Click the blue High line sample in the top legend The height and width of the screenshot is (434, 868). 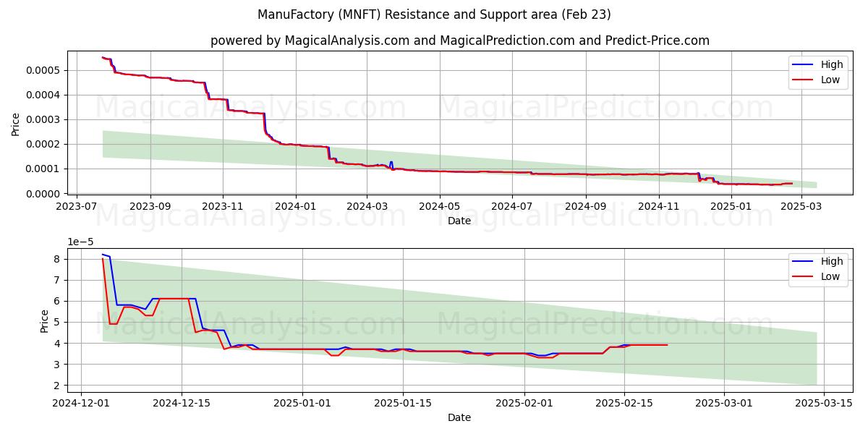pos(804,65)
